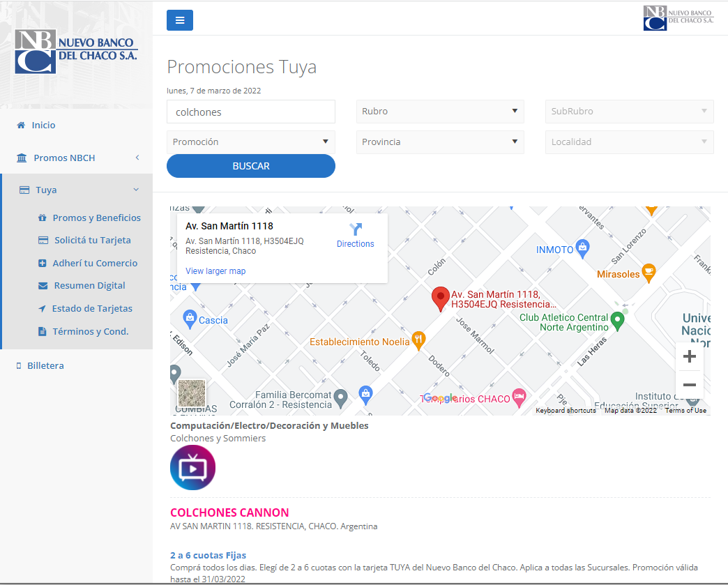Screen dimensions: 728x585
Task: Click the card icon beside Tuya
Action: coord(24,190)
